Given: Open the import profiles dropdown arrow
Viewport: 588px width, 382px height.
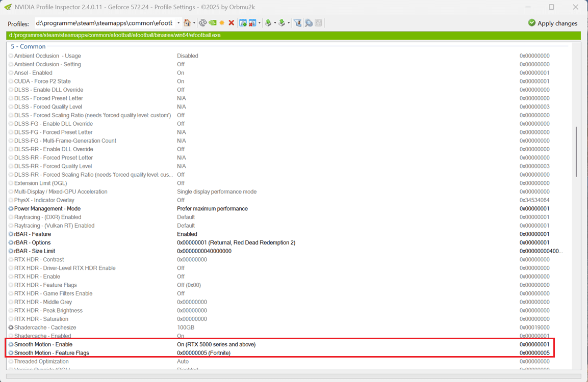Looking at the screenshot, I should click(288, 23).
